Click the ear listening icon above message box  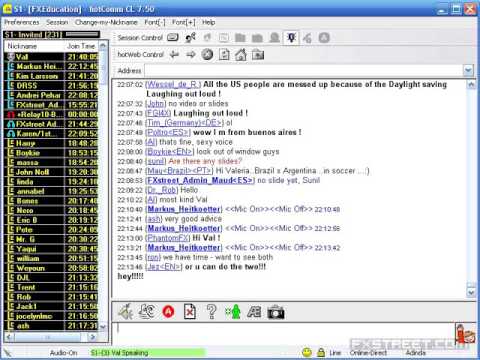point(147,312)
